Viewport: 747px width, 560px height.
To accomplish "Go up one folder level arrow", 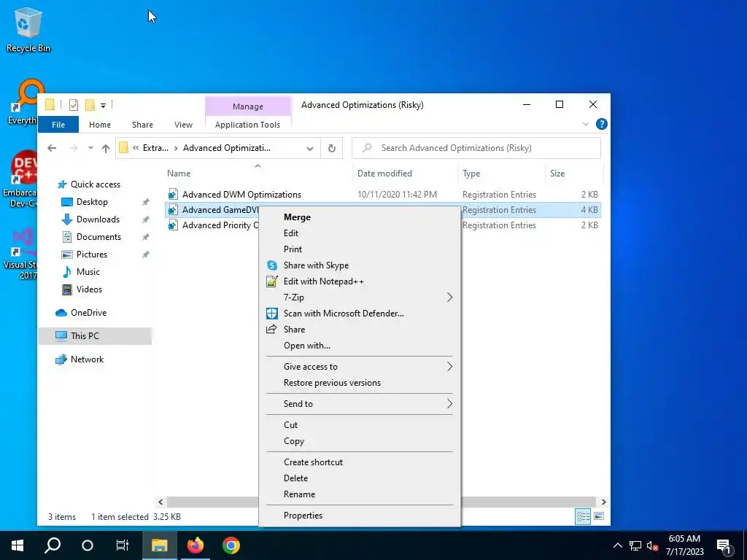I will coord(106,148).
